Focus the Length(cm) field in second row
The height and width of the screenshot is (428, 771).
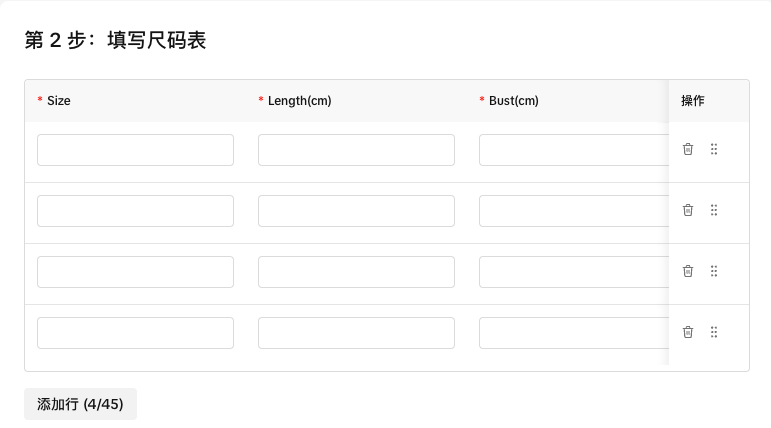pos(356,211)
